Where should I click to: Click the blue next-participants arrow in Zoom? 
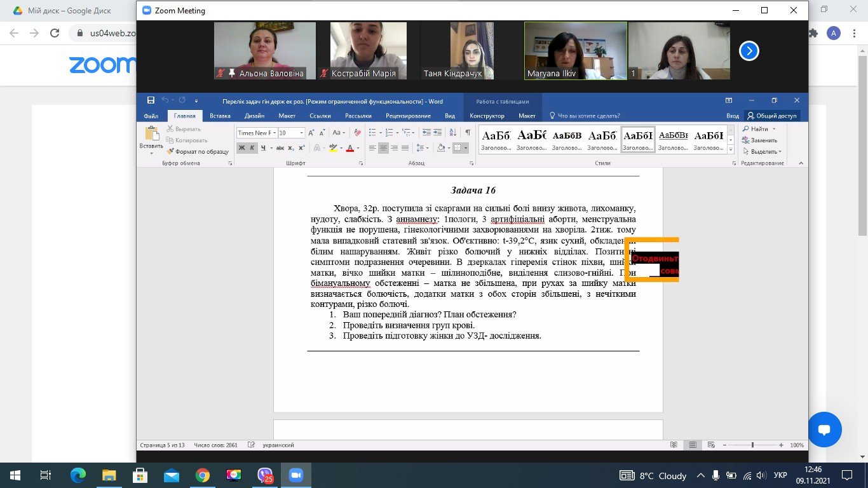[749, 51]
